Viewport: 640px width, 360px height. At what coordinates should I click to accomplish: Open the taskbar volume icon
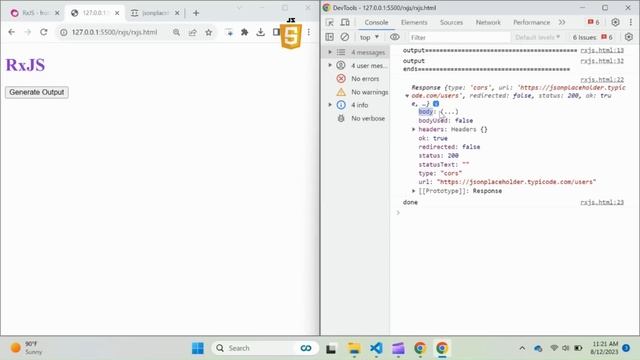pyautogui.click(x=566, y=348)
